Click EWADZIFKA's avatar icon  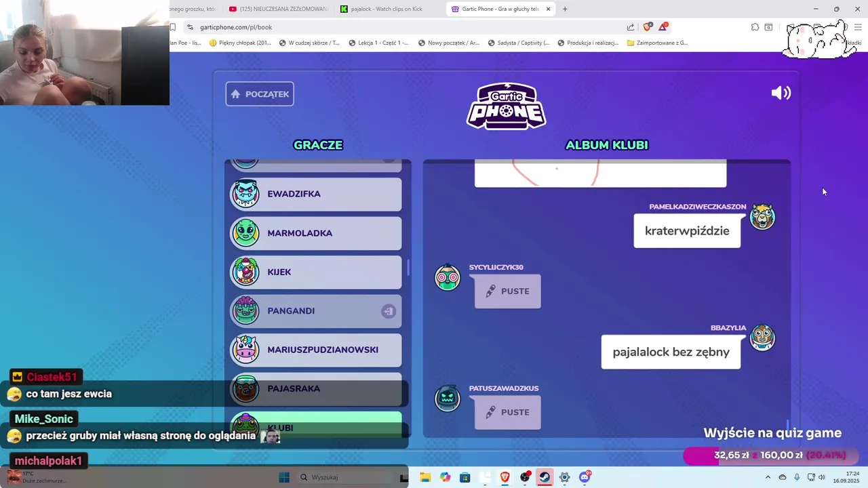(x=245, y=194)
